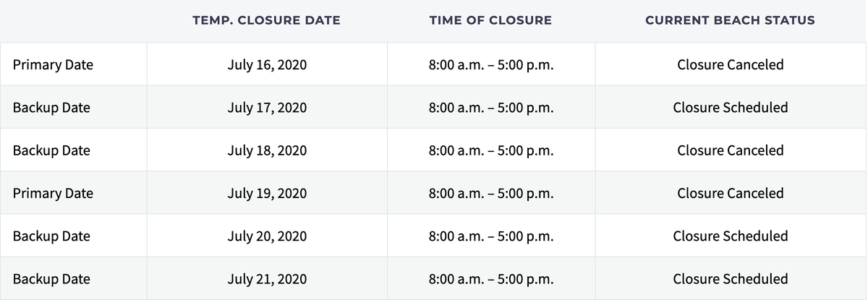Click the Time of Closure column header
The height and width of the screenshot is (300, 868).
(490, 20)
